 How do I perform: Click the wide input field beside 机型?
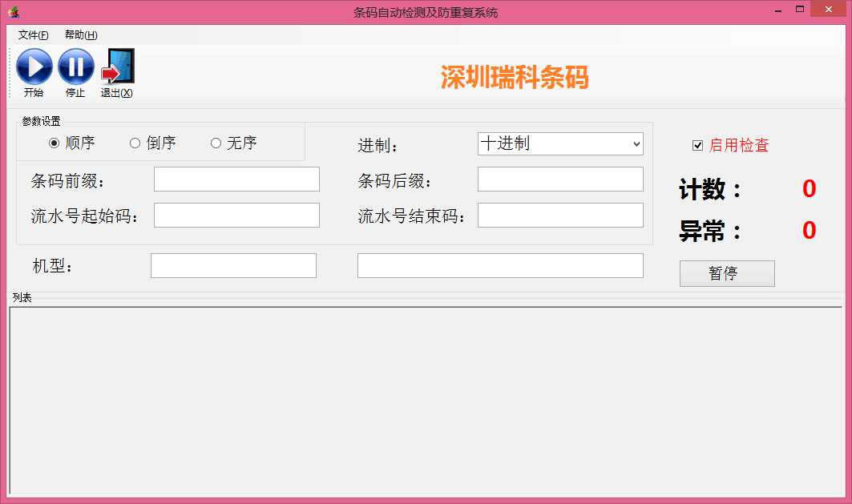click(x=500, y=265)
